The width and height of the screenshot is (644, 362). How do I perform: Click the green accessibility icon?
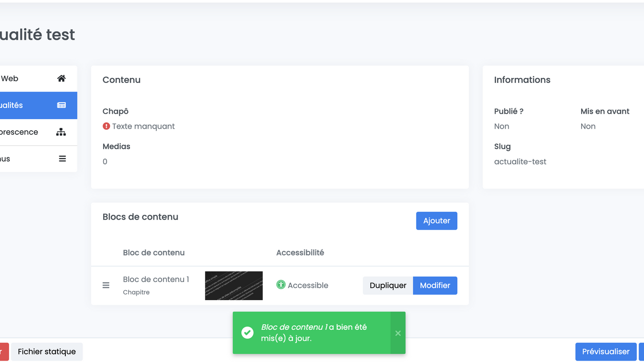click(281, 285)
